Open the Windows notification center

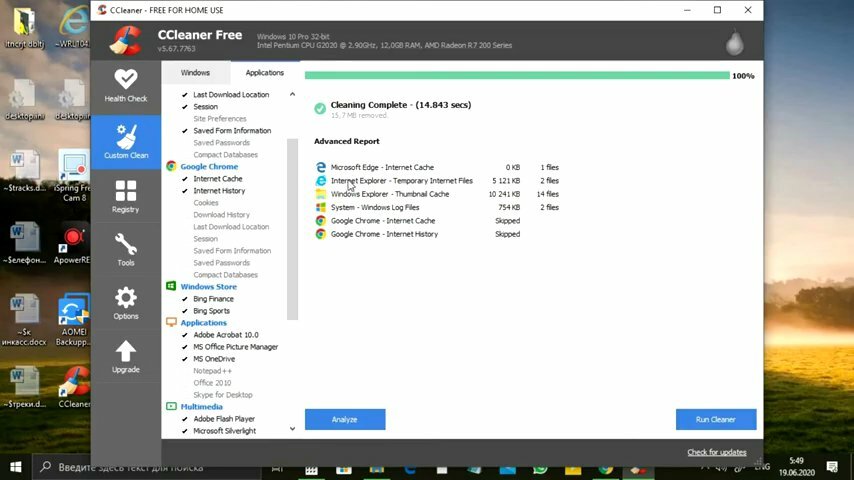click(832, 467)
